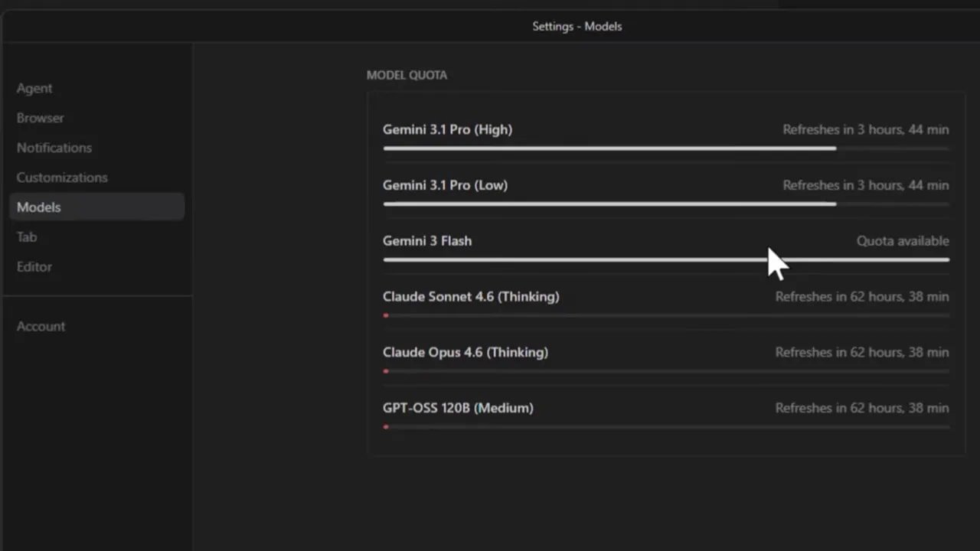This screenshot has height=551, width=980.
Task: Click the GPT-OSS 120B quota bar
Action: [x=666, y=427]
